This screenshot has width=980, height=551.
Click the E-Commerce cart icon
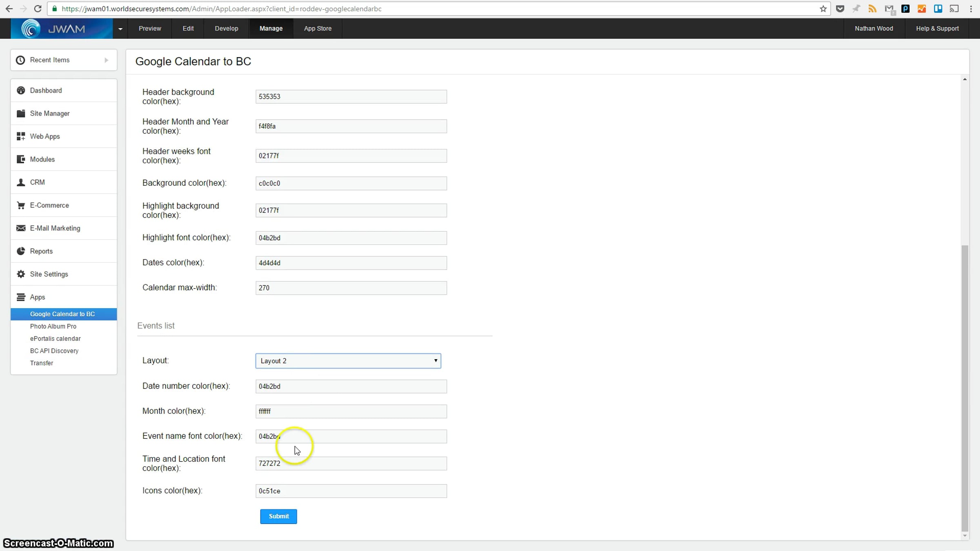coord(21,205)
